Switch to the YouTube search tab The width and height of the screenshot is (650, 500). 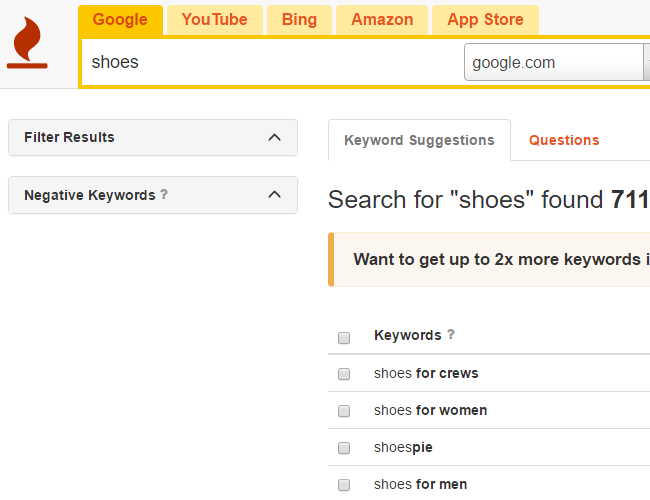[x=214, y=20]
